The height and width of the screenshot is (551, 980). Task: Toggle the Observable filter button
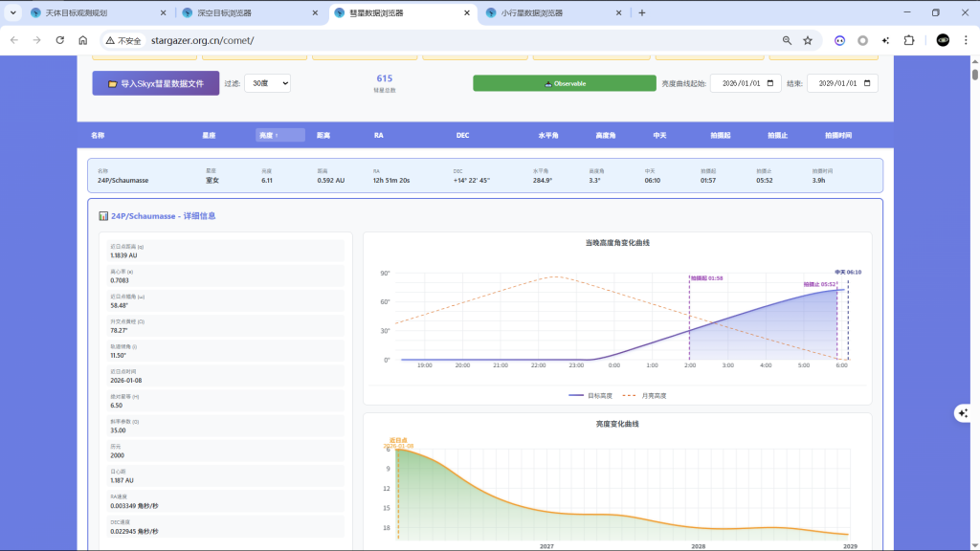564,83
